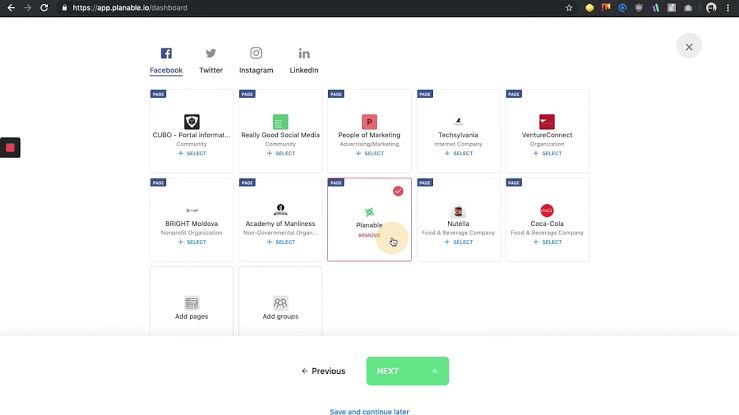
Task: Select the Techsylvania page
Action: [458, 153]
